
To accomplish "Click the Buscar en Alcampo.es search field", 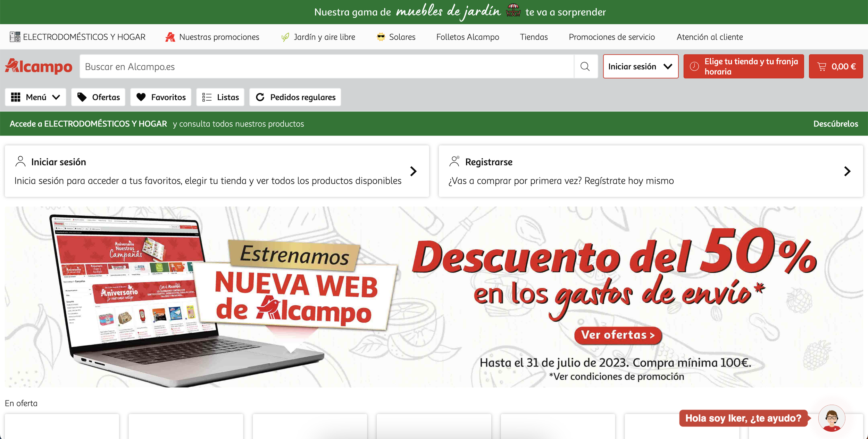I will [x=326, y=66].
